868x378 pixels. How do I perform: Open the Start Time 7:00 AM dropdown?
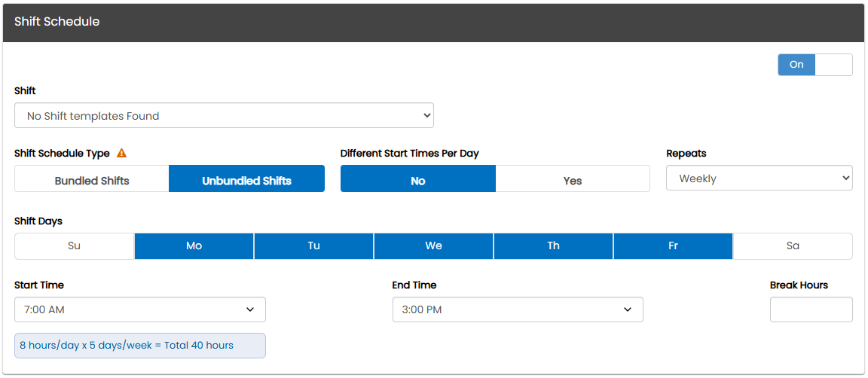pos(140,309)
